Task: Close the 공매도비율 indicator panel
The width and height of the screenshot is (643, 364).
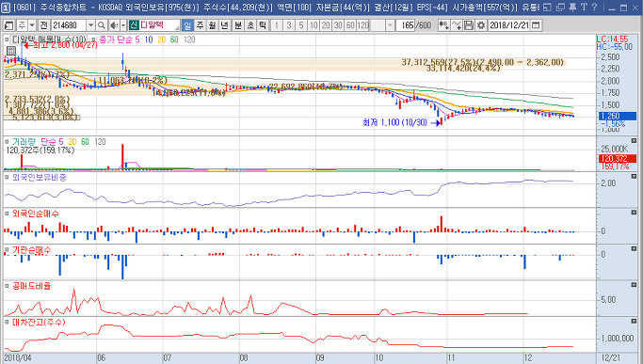Action: pos(634,285)
